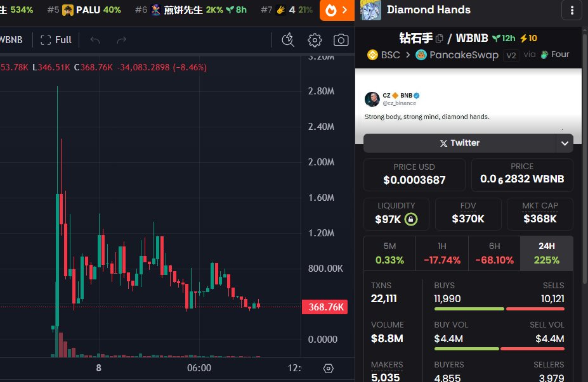
Task: Take a chart snapshot with camera icon
Action: (341, 40)
